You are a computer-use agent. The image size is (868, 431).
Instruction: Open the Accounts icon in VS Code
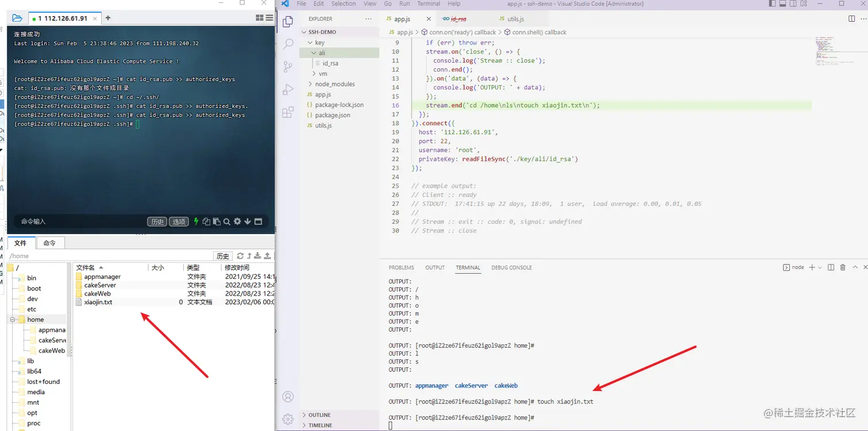tap(288, 397)
